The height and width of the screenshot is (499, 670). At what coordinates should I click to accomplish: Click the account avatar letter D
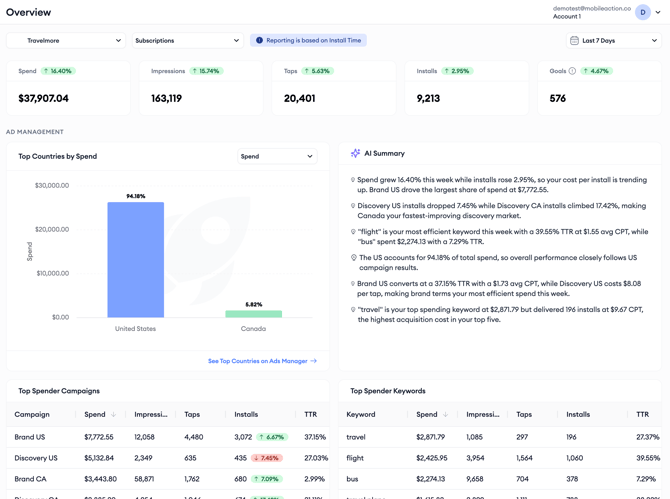tap(643, 12)
